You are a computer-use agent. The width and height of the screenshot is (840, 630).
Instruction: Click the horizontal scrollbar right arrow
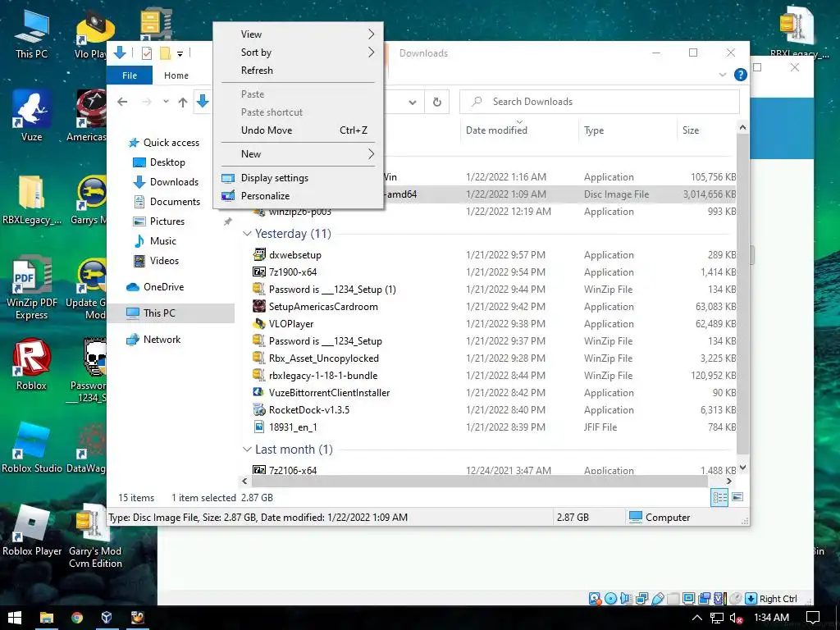pos(729,481)
